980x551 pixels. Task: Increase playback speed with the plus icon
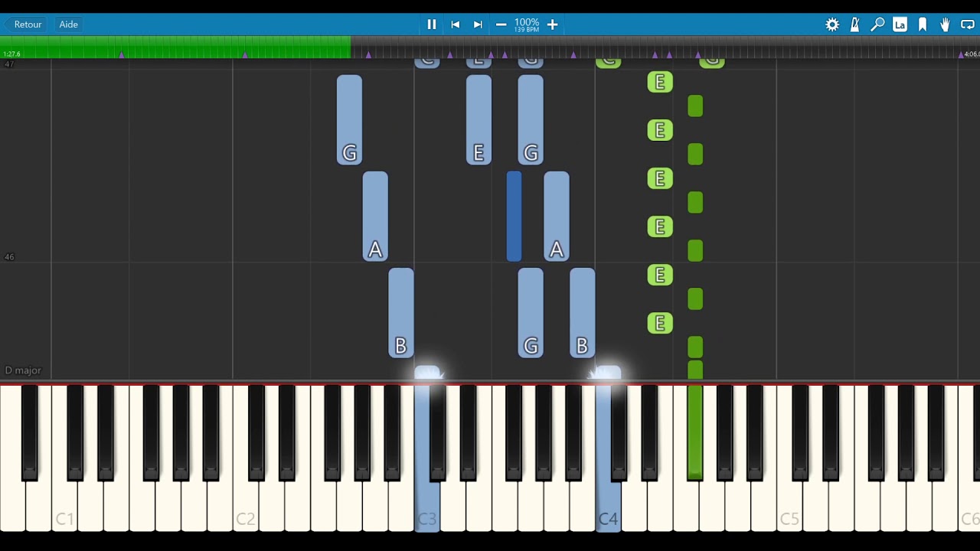coord(552,24)
